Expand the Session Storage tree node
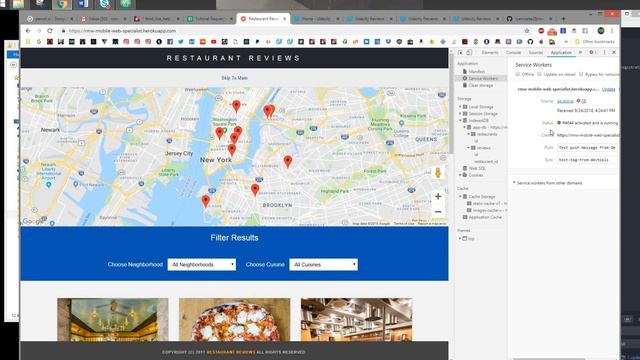Screen dimensions: 640x360 point(460,113)
